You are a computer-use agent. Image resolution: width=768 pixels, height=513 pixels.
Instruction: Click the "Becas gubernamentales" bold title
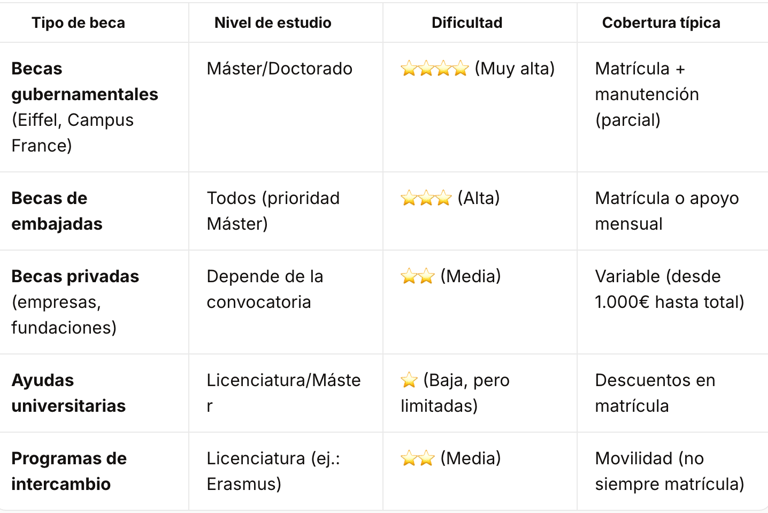point(84,82)
